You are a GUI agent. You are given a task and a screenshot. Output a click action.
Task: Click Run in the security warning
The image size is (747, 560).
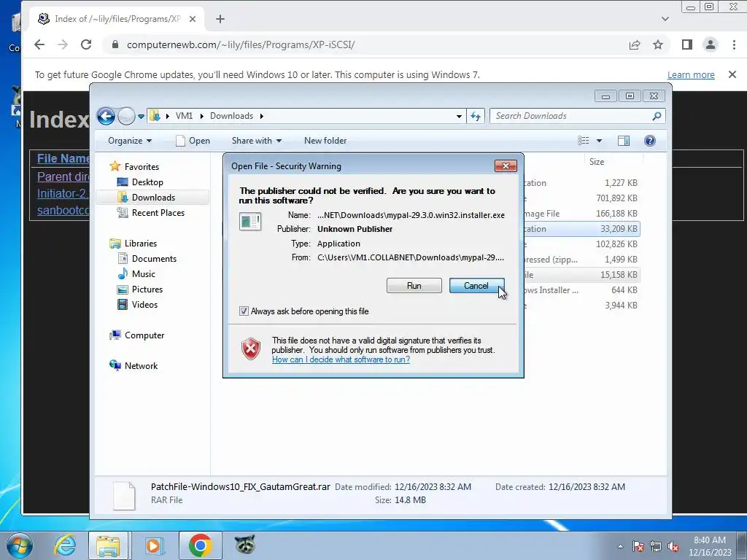click(x=414, y=286)
